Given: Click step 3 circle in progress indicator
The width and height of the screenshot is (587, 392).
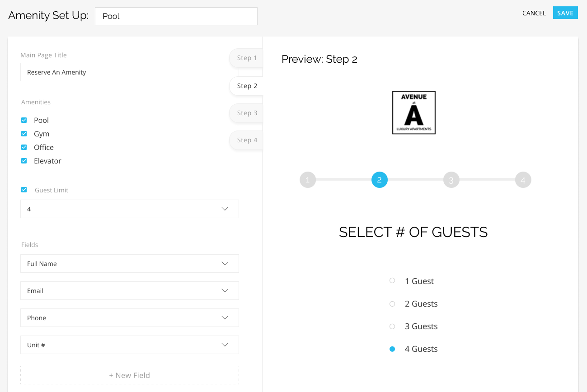Looking at the screenshot, I should pos(451,180).
